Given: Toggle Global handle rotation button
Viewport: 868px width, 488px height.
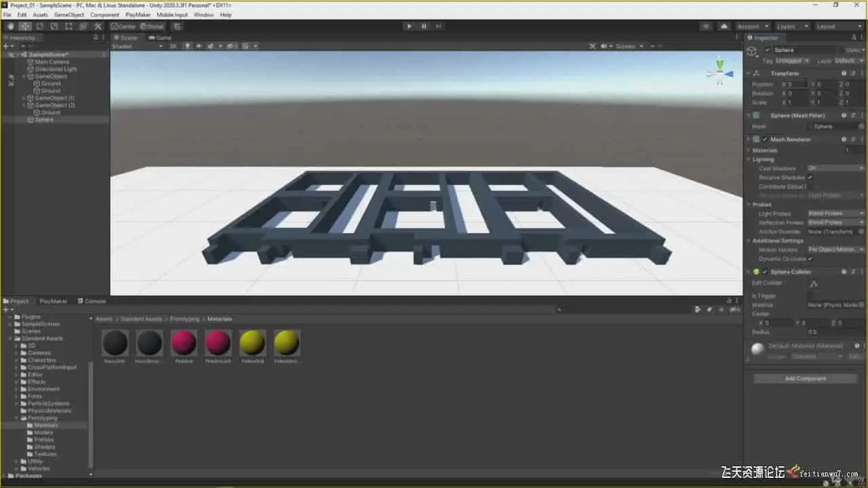Looking at the screenshot, I should click(151, 26).
